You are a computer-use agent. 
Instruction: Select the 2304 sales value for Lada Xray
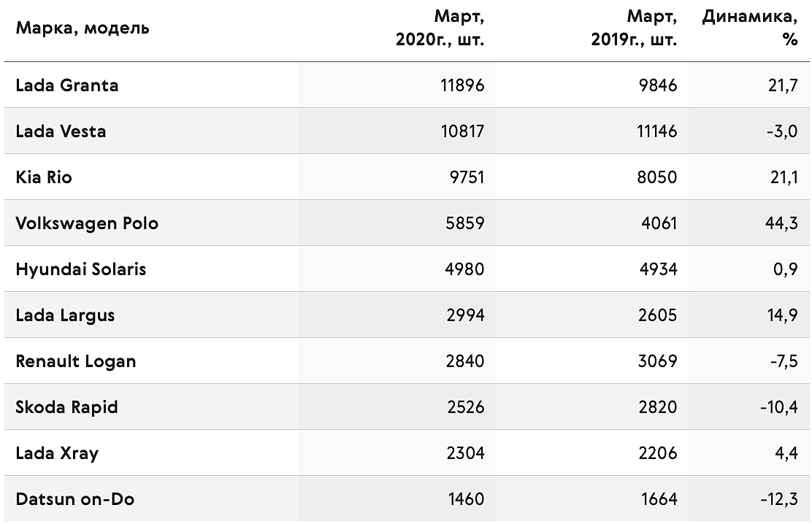click(466, 453)
